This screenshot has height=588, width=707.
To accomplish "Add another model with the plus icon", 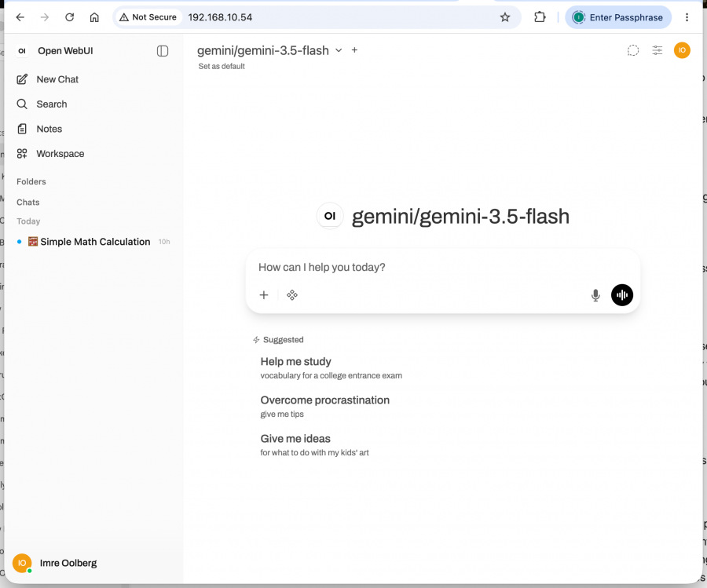I will click(354, 50).
